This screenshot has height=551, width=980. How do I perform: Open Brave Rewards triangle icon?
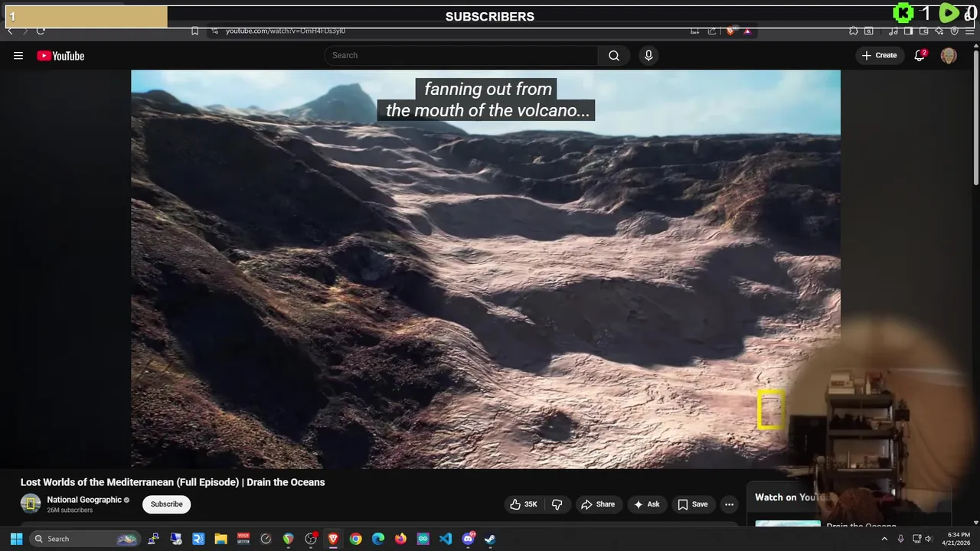[x=746, y=31]
